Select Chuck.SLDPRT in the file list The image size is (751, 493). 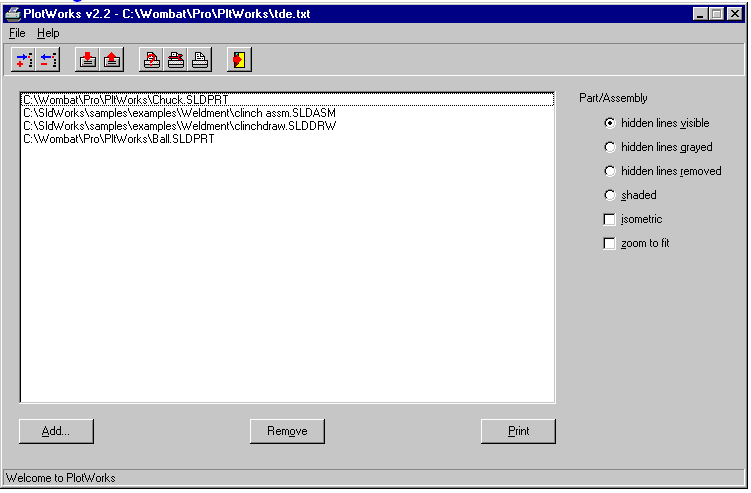[287, 100]
